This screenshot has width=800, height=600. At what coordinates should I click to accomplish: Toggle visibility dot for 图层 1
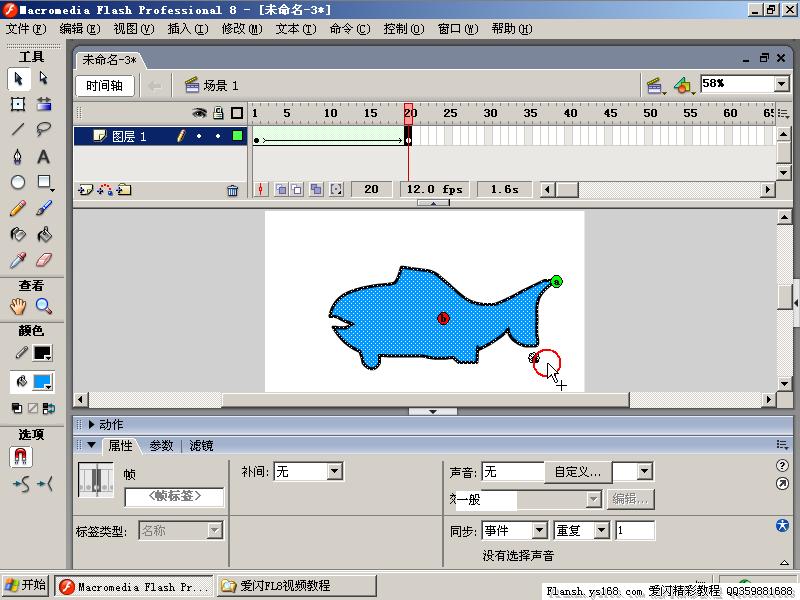[199, 136]
